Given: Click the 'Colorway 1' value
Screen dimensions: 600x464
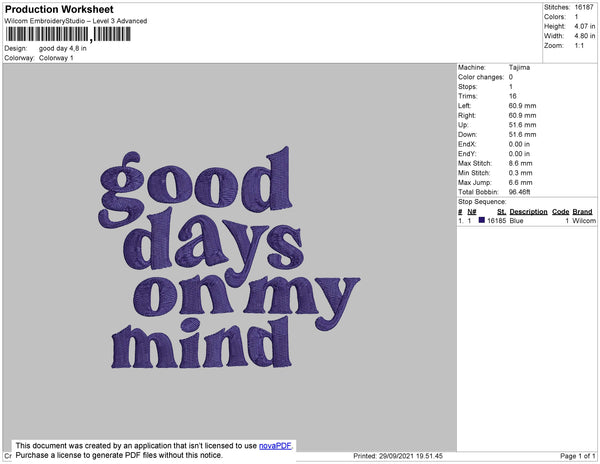Looking at the screenshot, I should pos(56,58).
